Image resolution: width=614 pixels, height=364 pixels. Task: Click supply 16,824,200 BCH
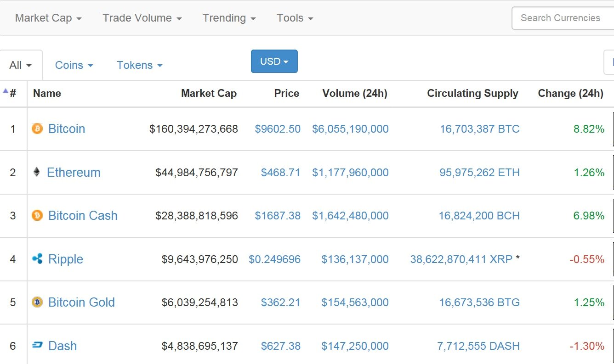click(x=479, y=216)
